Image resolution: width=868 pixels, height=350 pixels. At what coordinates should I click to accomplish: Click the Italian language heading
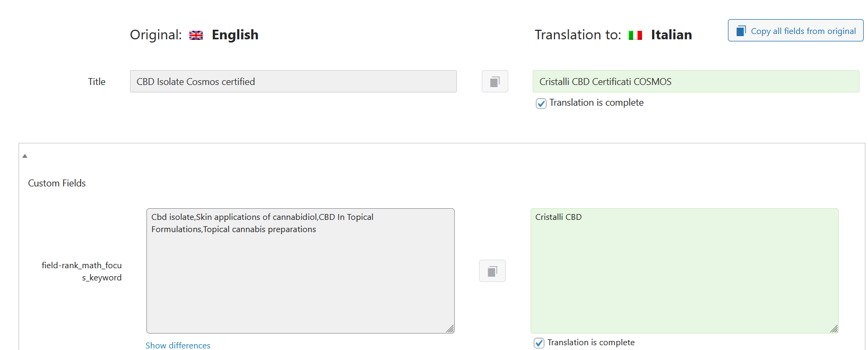[671, 35]
